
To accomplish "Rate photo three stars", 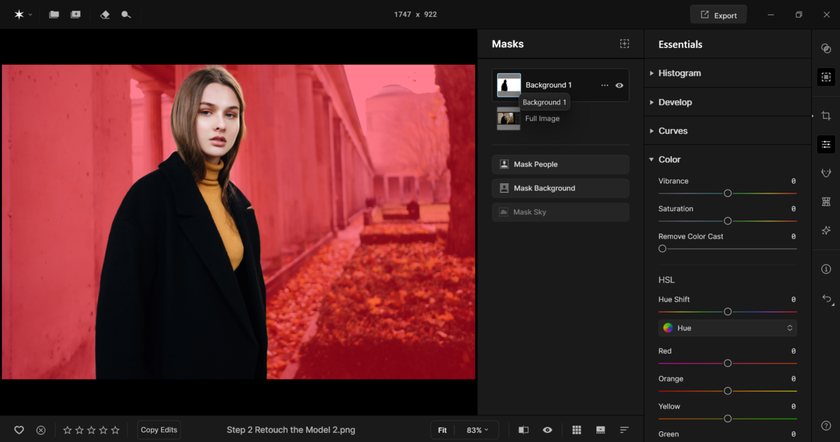I will click(x=91, y=430).
